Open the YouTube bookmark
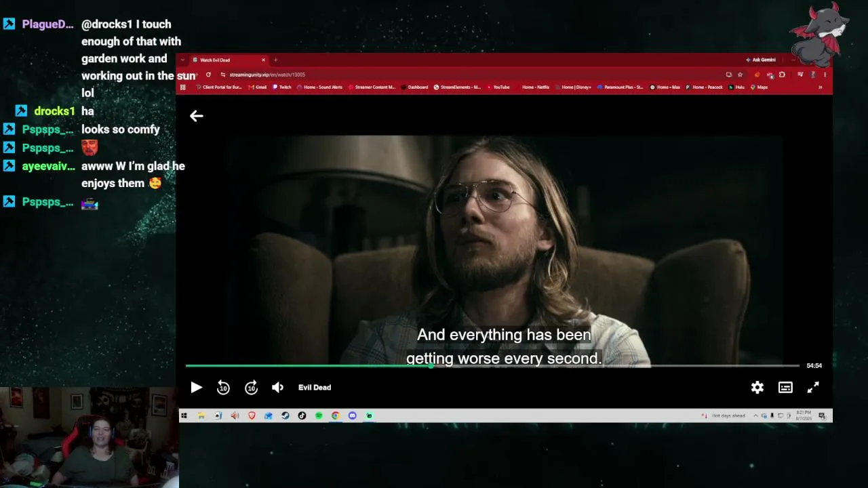Screen dimensions: 868x488 coord(498,87)
